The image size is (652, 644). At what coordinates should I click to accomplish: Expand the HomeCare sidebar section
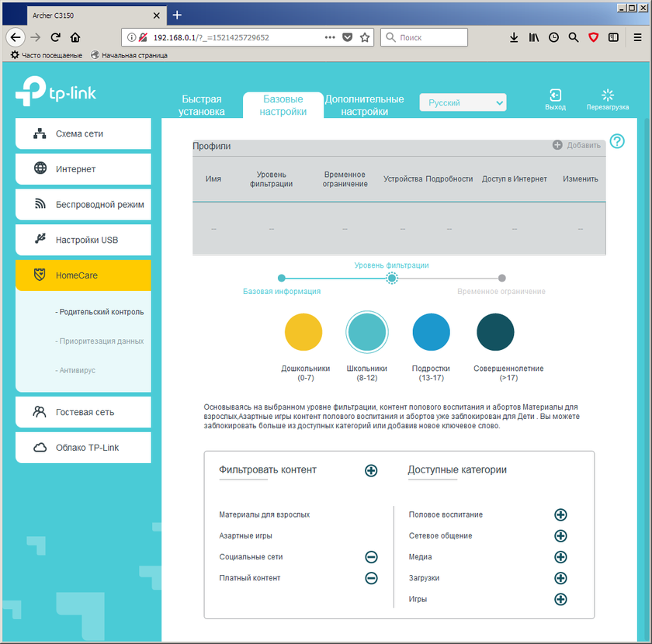pos(83,275)
